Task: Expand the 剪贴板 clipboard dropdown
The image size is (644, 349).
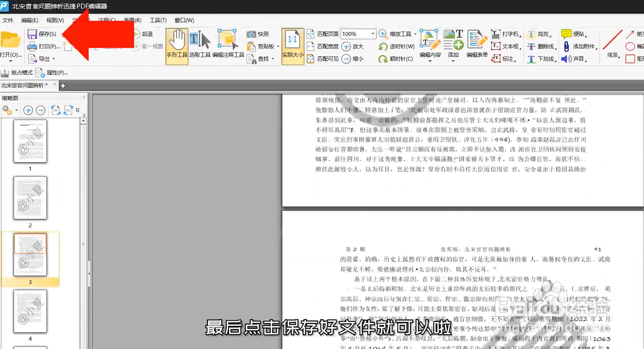Action: 278,46
